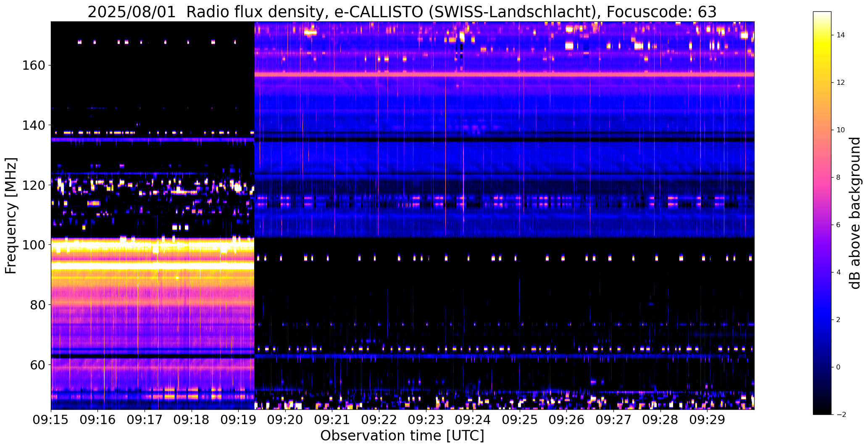
Task: Click the 09:22 time tick label
Action: point(379,419)
